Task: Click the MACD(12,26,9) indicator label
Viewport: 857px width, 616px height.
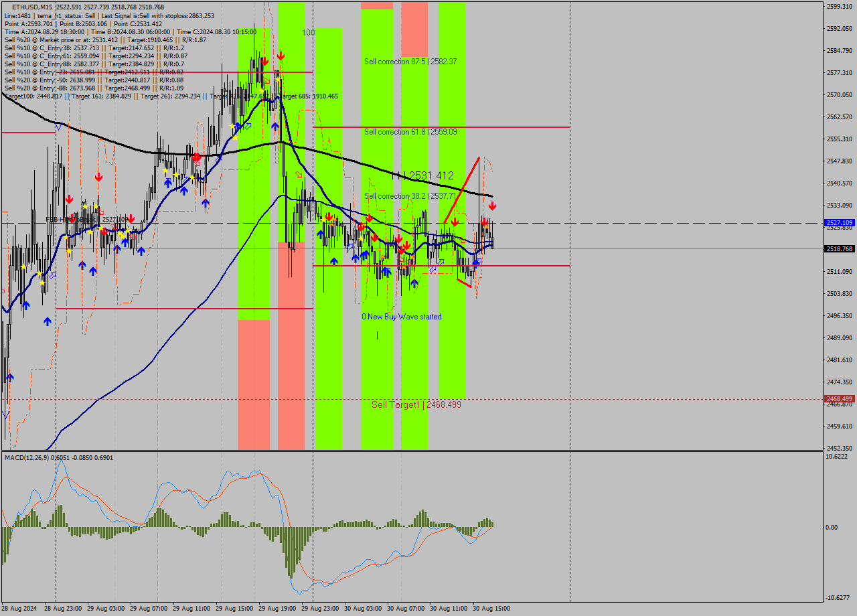Action: coord(59,457)
